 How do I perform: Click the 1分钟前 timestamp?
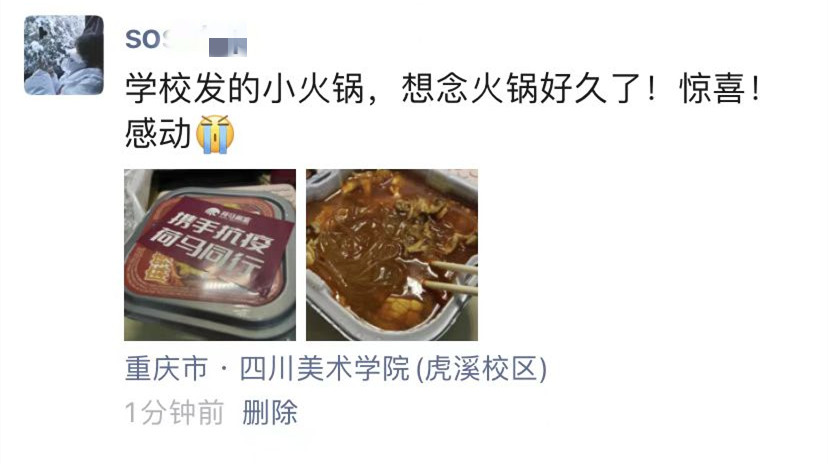(x=174, y=412)
